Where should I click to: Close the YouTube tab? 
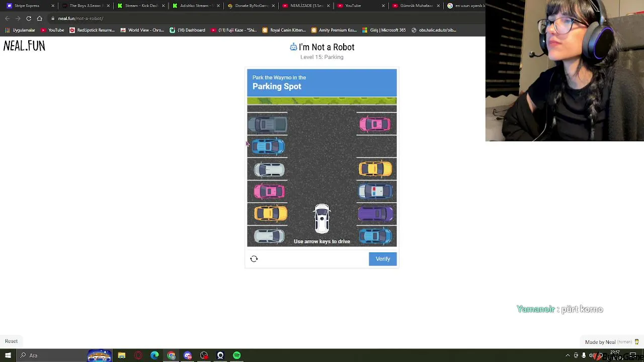click(x=383, y=6)
